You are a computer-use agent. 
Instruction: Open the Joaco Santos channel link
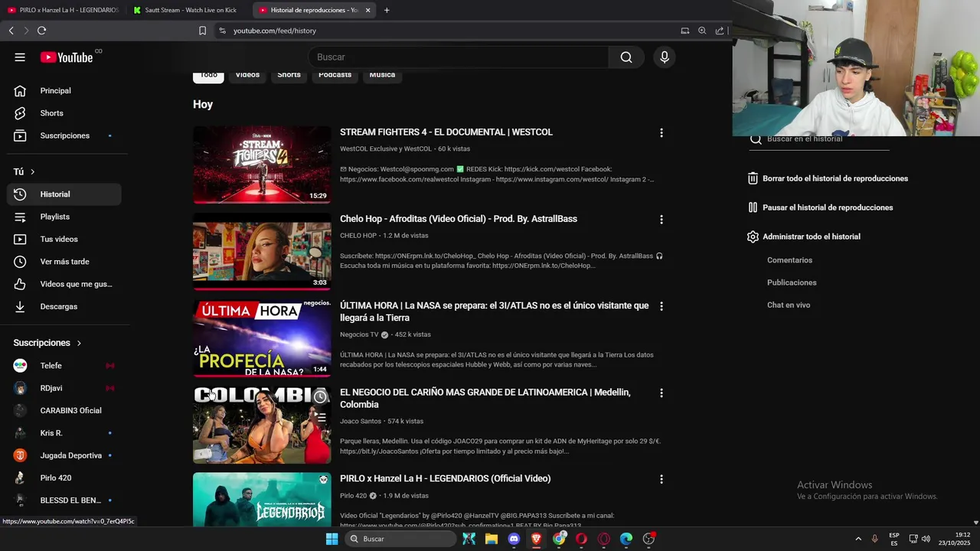pyautogui.click(x=361, y=422)
